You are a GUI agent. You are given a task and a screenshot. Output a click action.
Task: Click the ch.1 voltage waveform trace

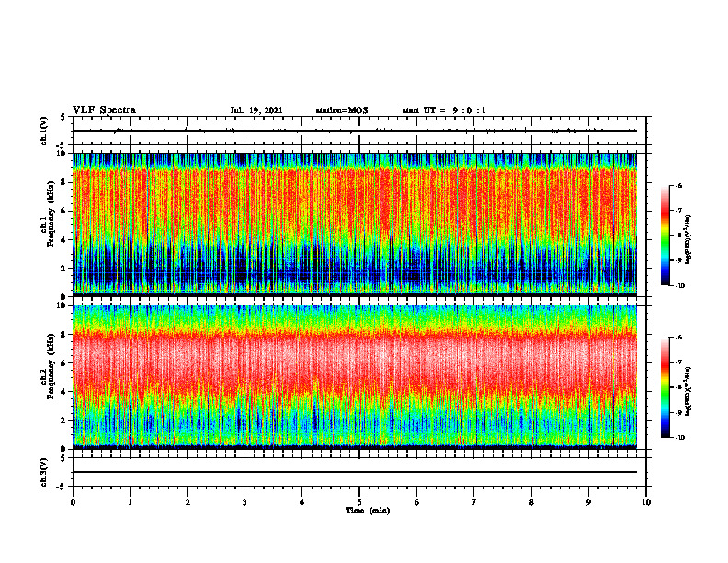[x=355, y=131]
